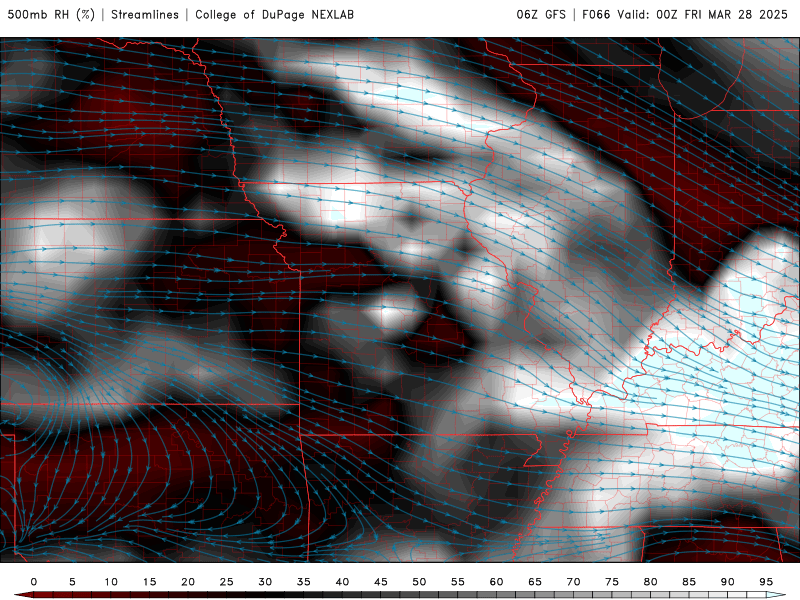Image resolution: width=800 pixels, height=600 pixels.
Task: Click the "F066" forecast hour text
Action: [596, 15]
